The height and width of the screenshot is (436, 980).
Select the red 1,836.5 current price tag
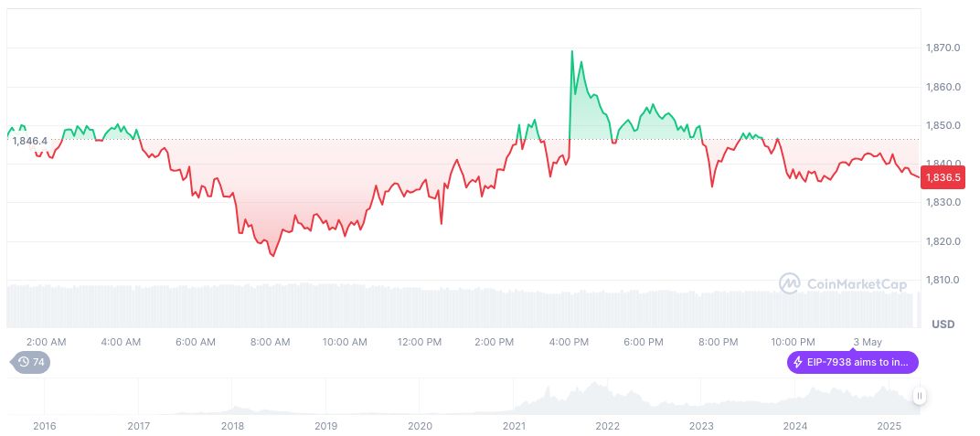[x=943, y=178]
